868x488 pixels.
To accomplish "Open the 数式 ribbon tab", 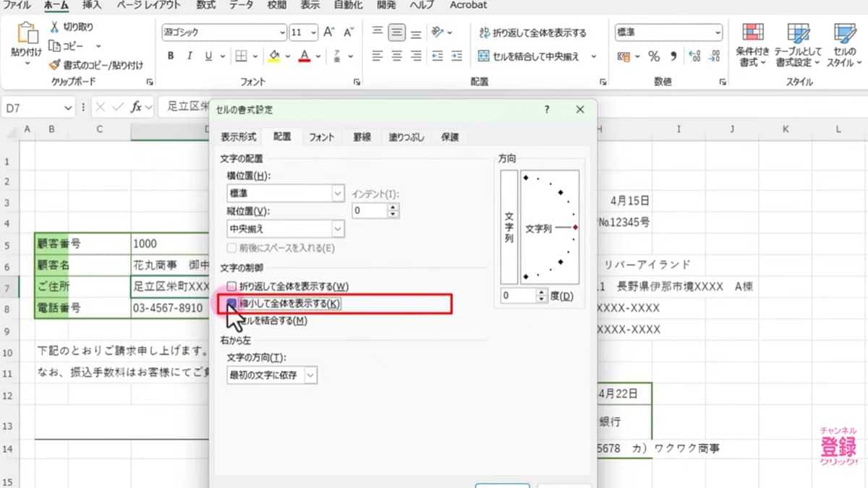I will (205, 5).
